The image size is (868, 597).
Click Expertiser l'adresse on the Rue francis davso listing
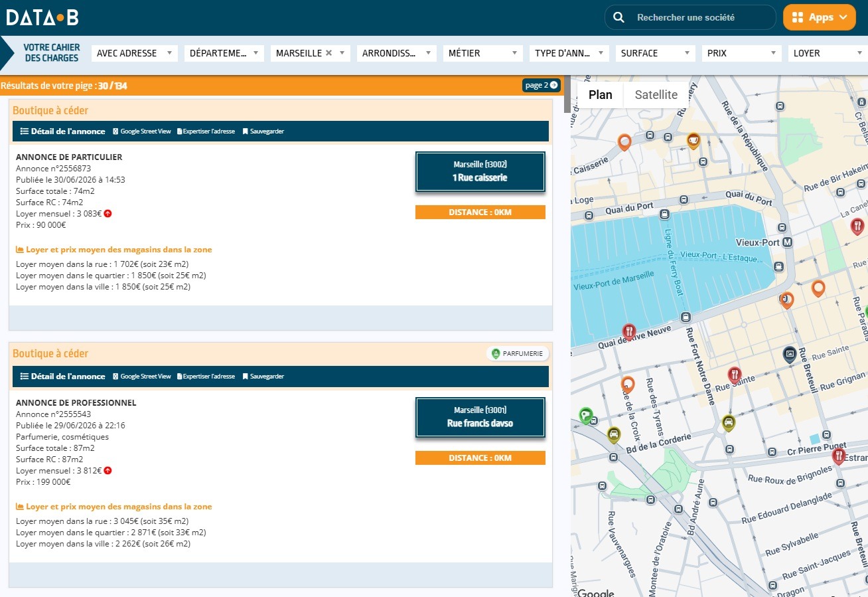pyautogui.click(x=206, y=377)
